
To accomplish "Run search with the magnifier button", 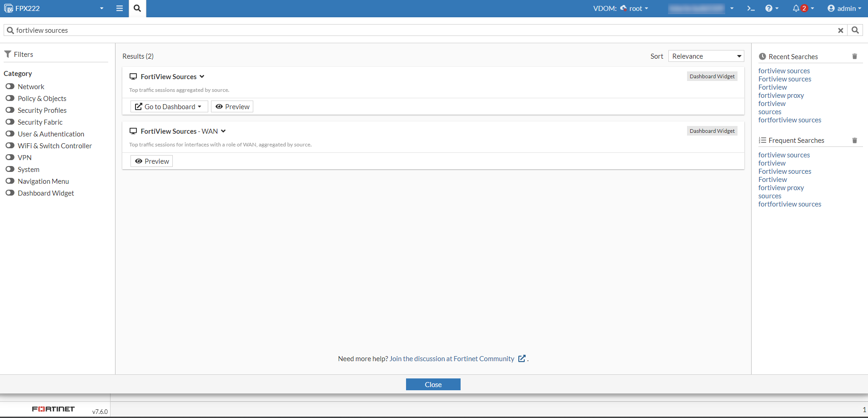I will (855, 30).
